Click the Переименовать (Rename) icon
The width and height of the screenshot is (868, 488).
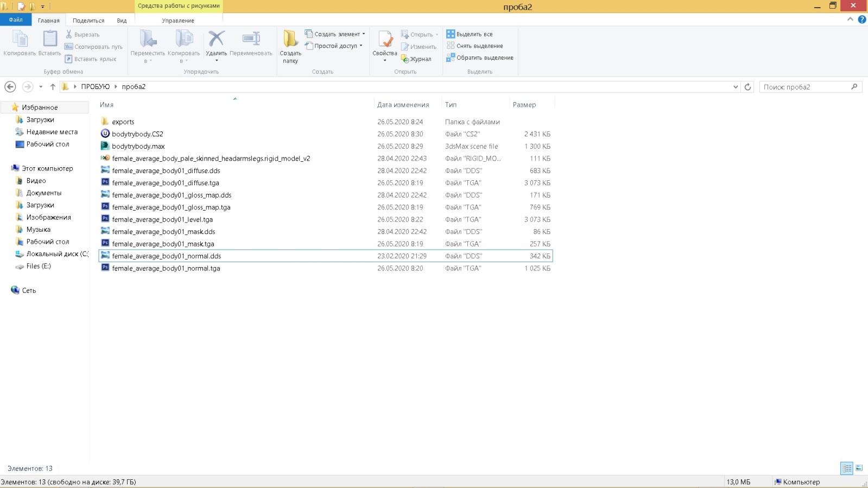[251, 39]
